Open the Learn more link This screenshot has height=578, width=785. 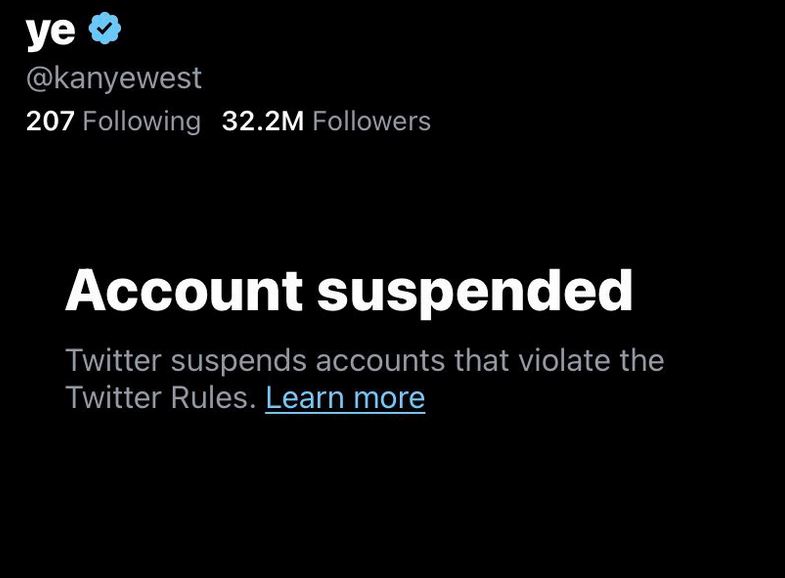click(345, 398)
